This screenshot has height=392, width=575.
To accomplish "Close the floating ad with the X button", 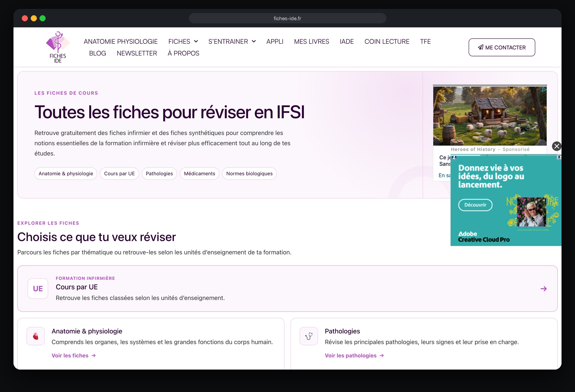I will tap(557, 146).
